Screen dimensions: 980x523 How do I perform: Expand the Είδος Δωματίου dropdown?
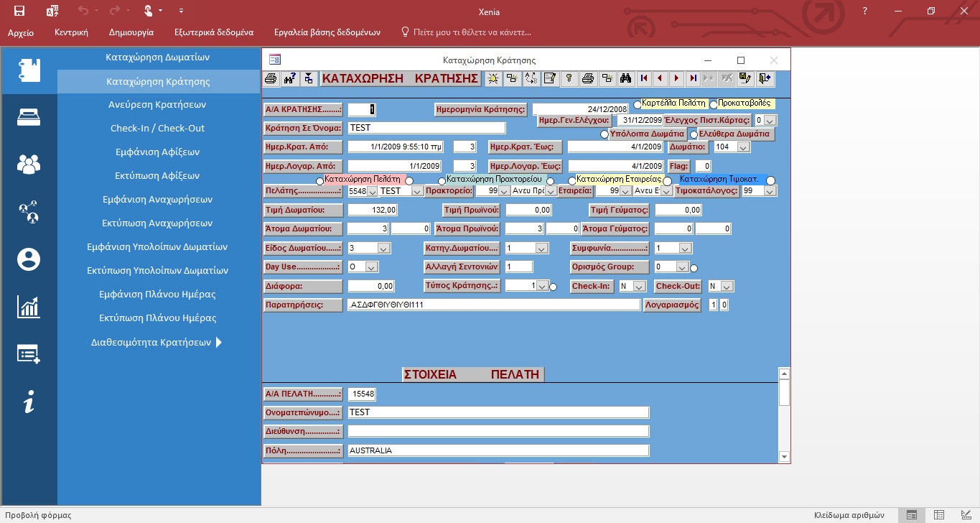383,249
